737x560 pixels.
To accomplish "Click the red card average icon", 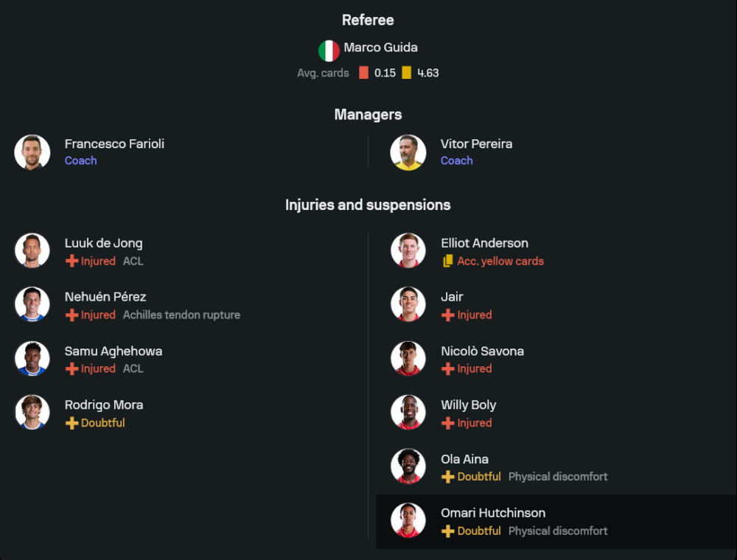I will [x=363, y=73].
